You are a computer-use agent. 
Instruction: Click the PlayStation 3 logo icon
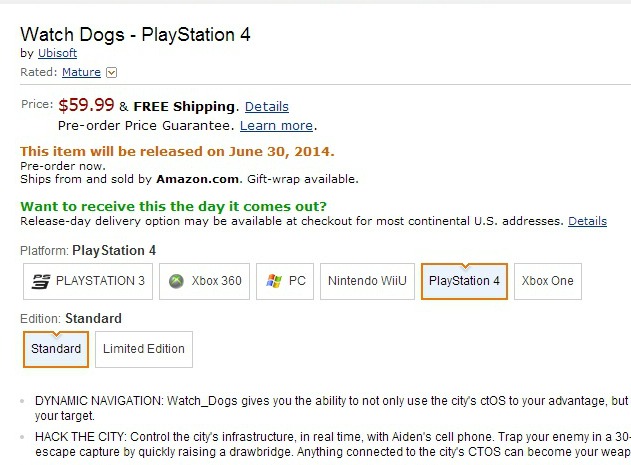coord(41,281)
